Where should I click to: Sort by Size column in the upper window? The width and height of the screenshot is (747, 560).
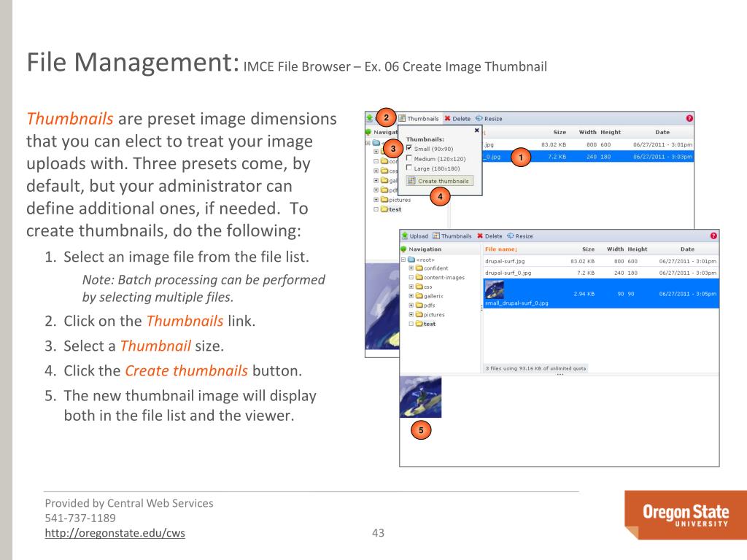[x=560, y=132]
